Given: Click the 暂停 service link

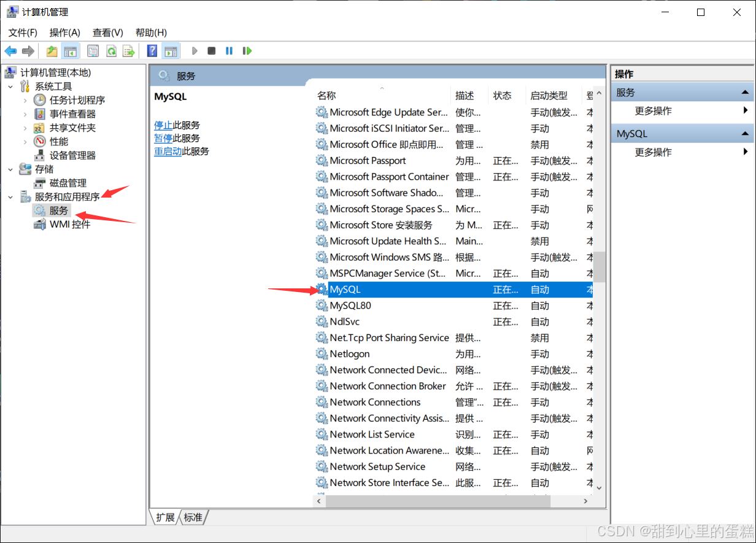Looking at the screenshot, I should [163, 138].
